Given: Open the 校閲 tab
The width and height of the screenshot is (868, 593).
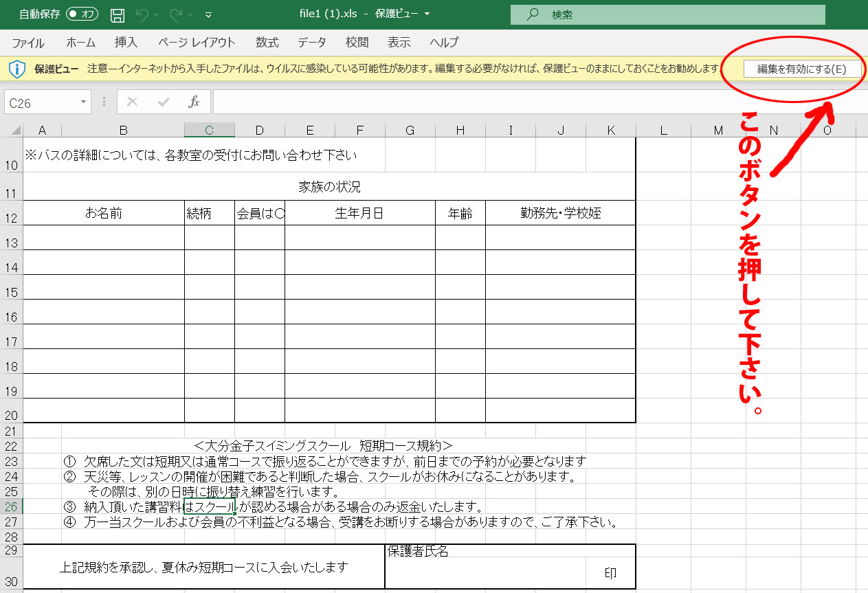Looking at the screenshot, I should pos(357,43).
